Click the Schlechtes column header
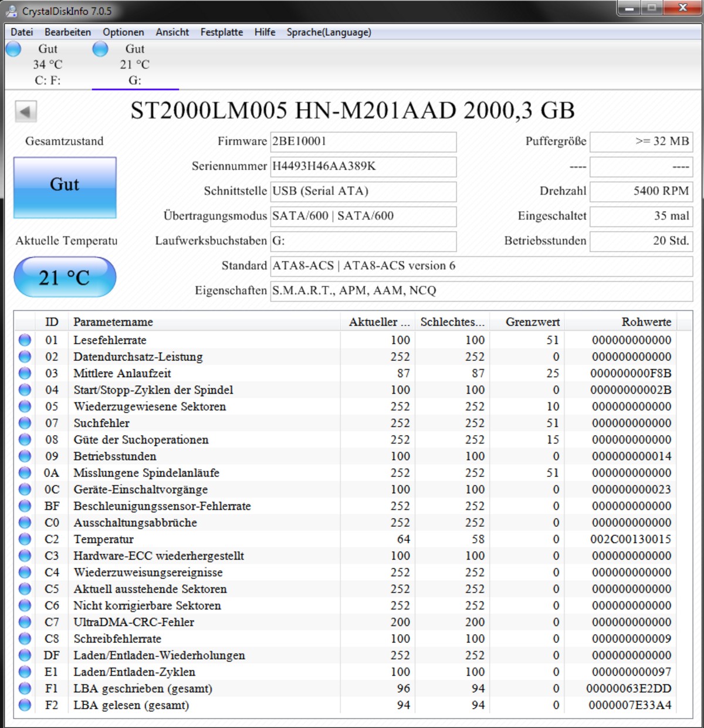 [x=452, y=322]
